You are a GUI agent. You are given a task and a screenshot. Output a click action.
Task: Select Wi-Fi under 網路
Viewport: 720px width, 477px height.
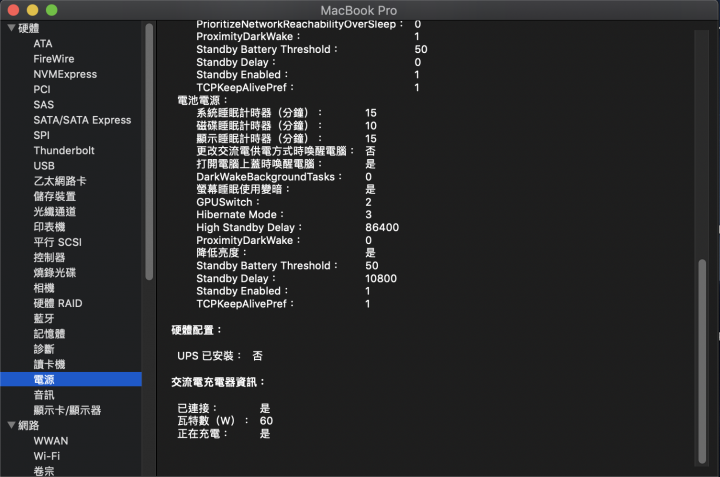click(x=47, y=456)
